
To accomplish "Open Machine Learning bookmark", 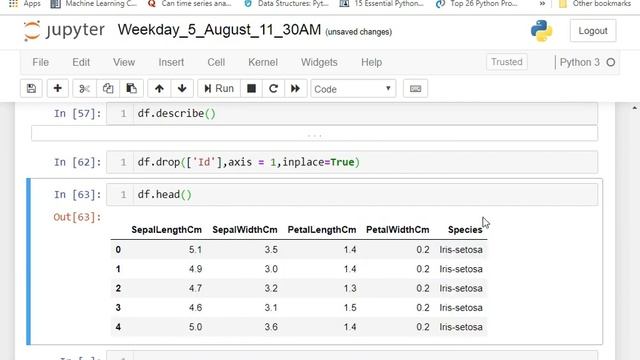I will tap(94, 4).
